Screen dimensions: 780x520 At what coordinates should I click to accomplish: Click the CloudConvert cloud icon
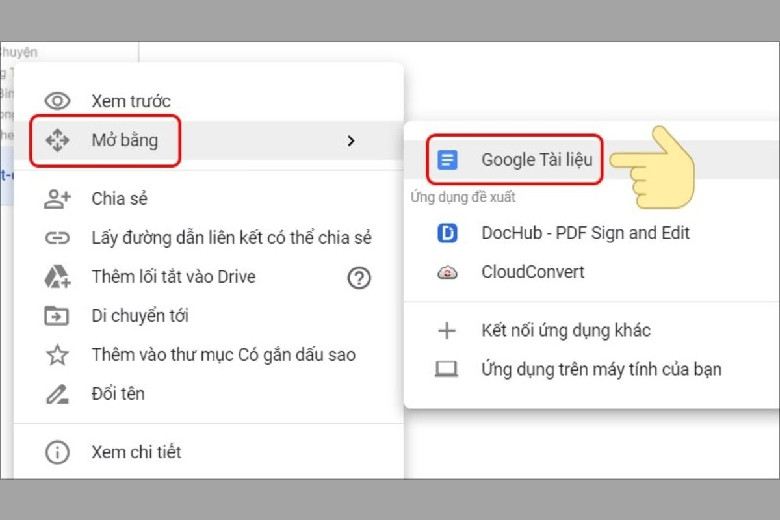[x=447, y=273]
